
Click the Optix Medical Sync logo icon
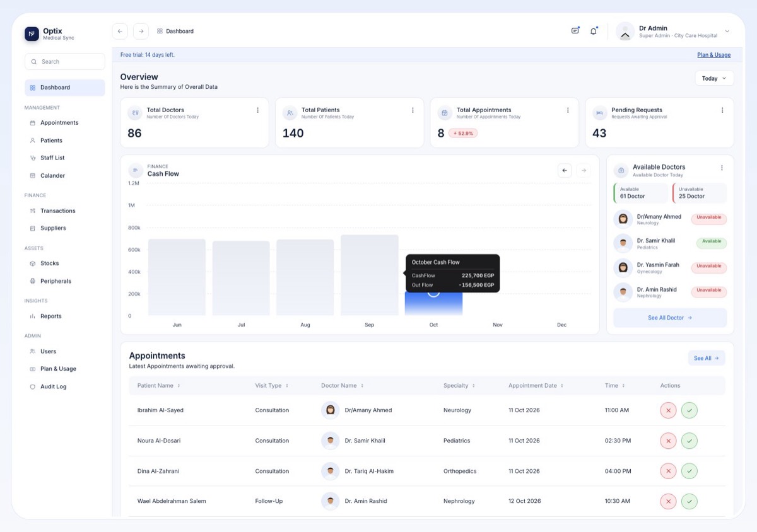32,34
